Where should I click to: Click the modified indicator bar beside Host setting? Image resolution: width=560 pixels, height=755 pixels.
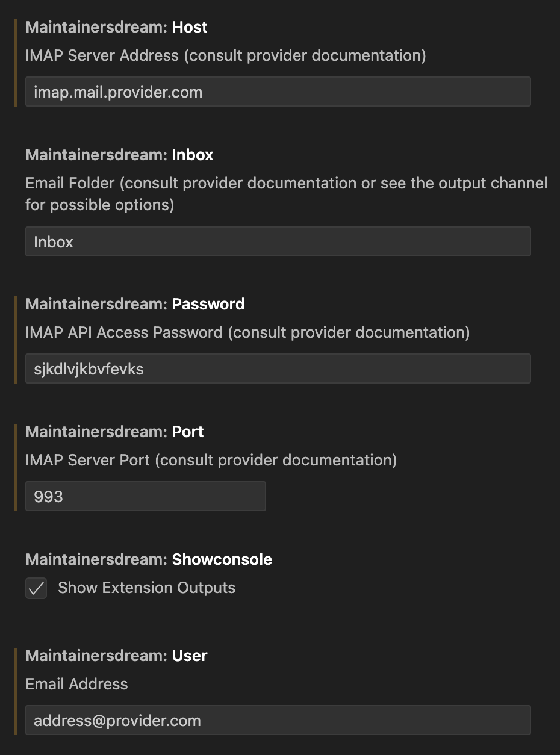point(16,63)
